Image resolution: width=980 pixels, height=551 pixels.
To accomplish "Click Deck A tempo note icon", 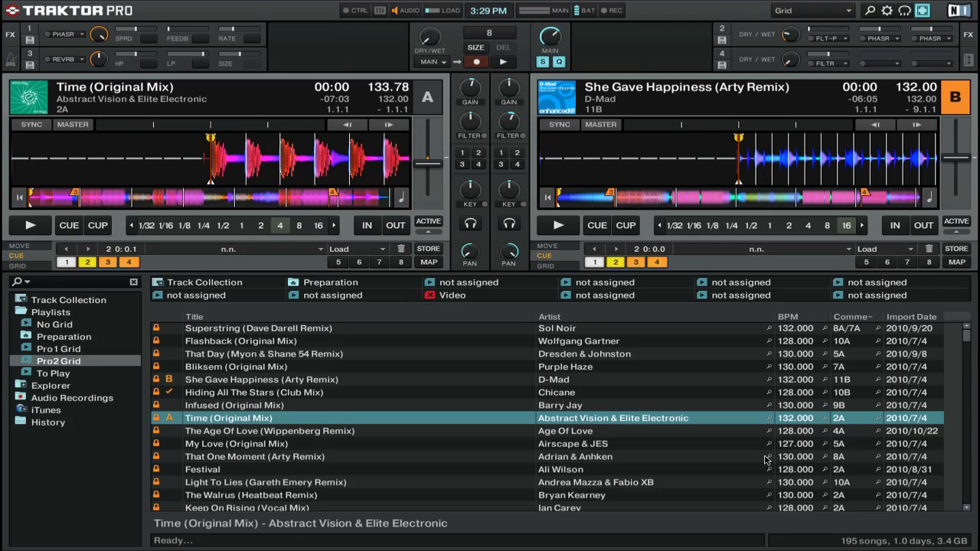I will pyautogui.click(x=401, y=197).
